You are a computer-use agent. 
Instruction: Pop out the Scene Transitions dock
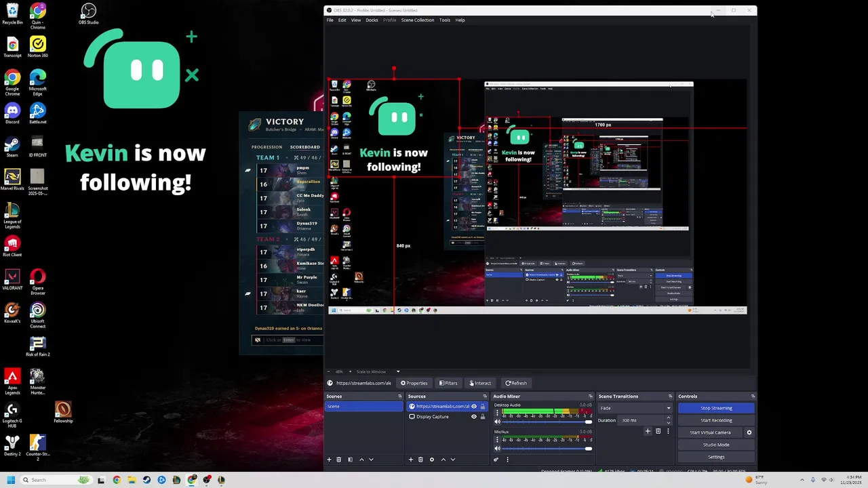[x=670, y=396]
